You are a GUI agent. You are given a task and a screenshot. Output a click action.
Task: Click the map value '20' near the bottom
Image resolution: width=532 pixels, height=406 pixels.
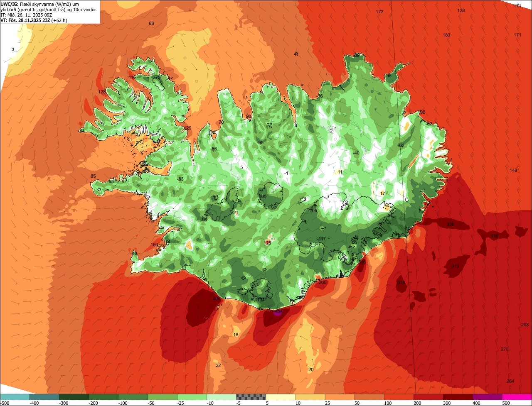(311, 369)
